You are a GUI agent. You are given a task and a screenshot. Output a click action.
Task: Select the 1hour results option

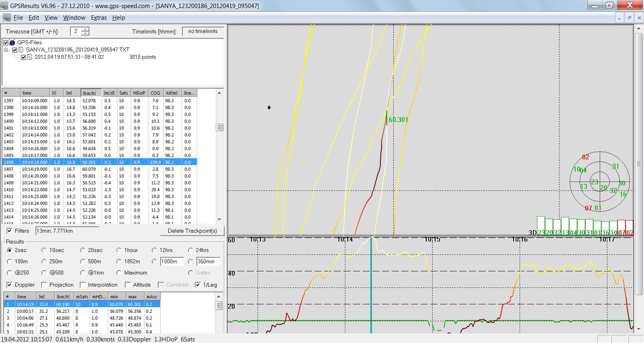click(x=119, y=250)
